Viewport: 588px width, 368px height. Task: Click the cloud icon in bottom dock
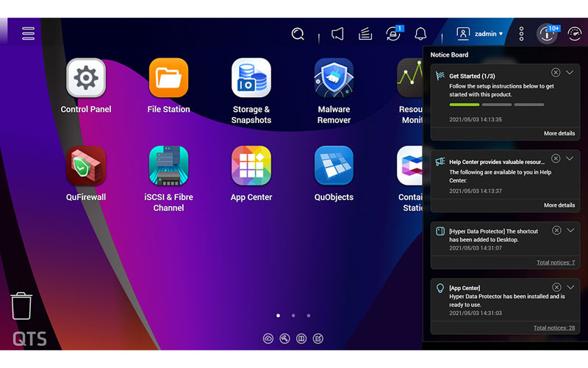coord(268,339)
